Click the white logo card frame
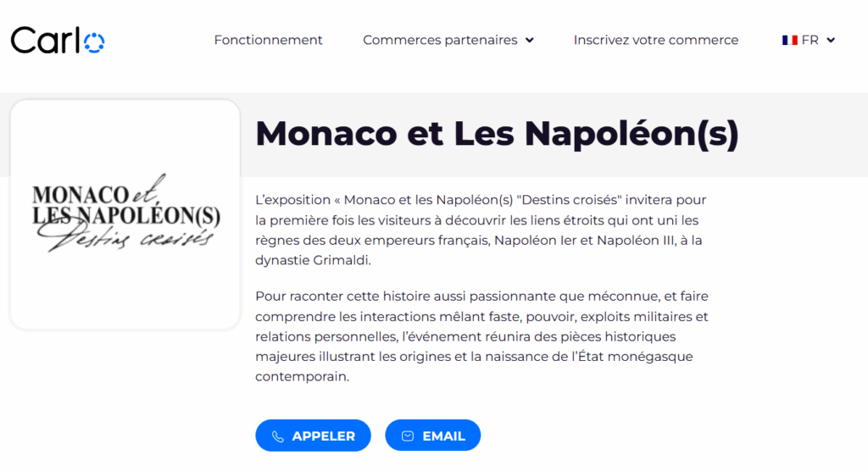Image resolution: width=868 pixels, height=472 pixels. click(125, 214)
